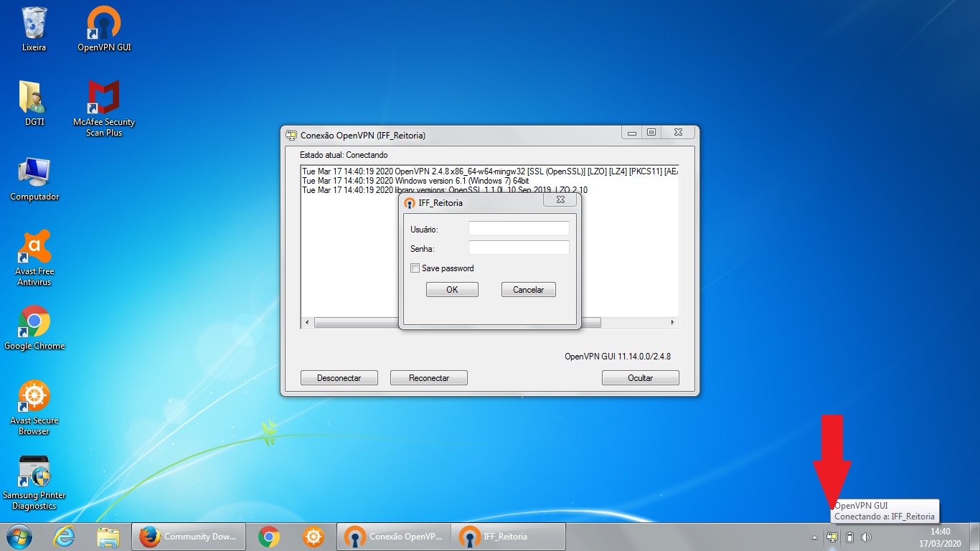Click Ocultar to hide the window
The width and height of the screenshot is (980, 551).
click(x=641, y=378)
